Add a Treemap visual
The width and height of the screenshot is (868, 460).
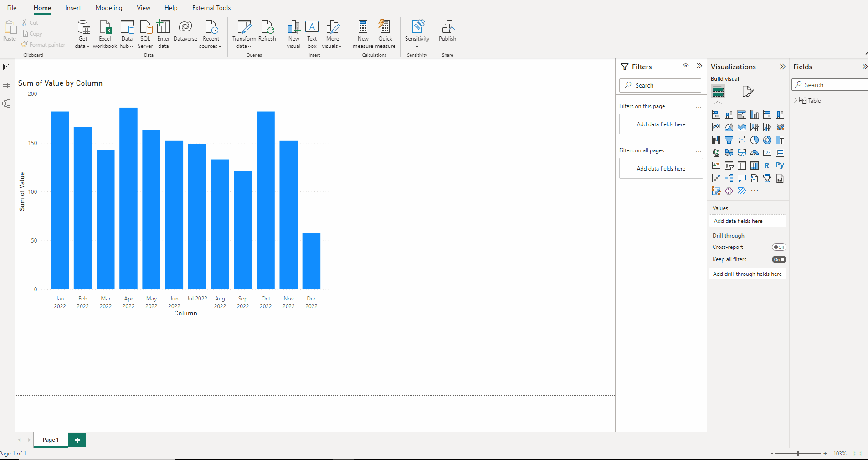pyautogui.click(x=780, y=140)
